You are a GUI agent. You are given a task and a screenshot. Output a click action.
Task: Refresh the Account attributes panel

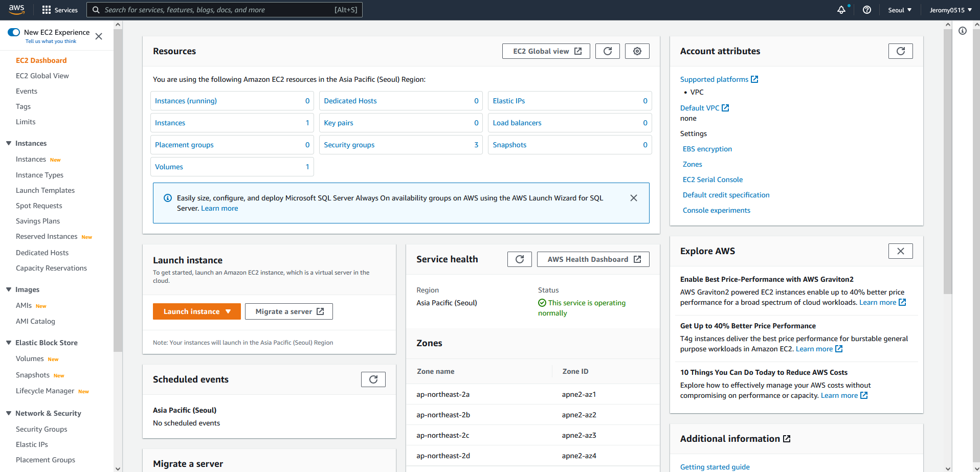coord(901,51)
